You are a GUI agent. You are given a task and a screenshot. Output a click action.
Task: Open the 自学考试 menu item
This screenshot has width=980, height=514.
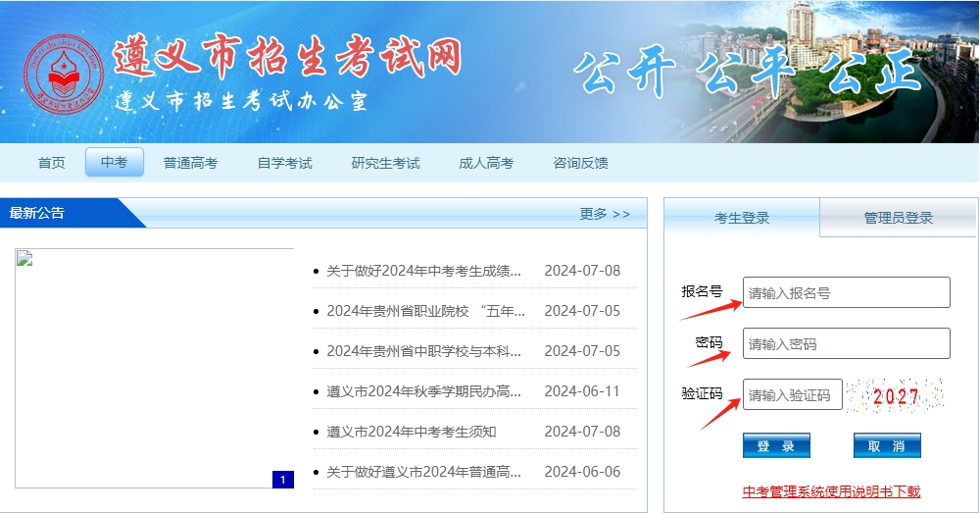[x=284, y=163]
